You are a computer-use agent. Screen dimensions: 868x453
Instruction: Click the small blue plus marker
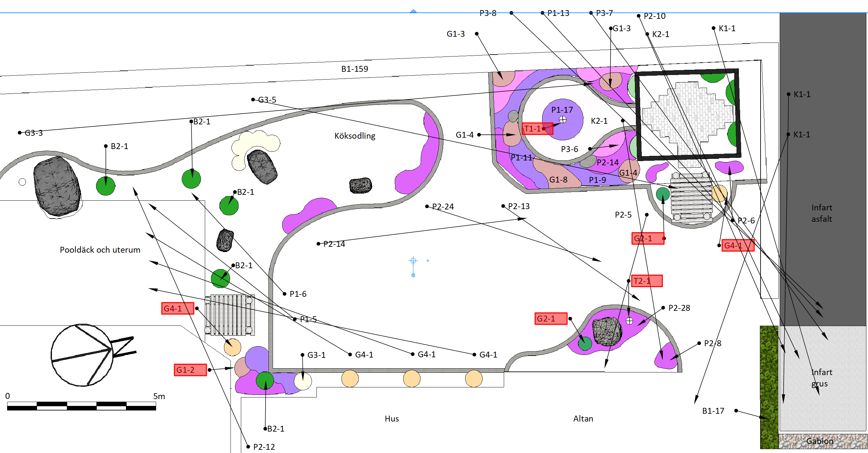[428, 260]
